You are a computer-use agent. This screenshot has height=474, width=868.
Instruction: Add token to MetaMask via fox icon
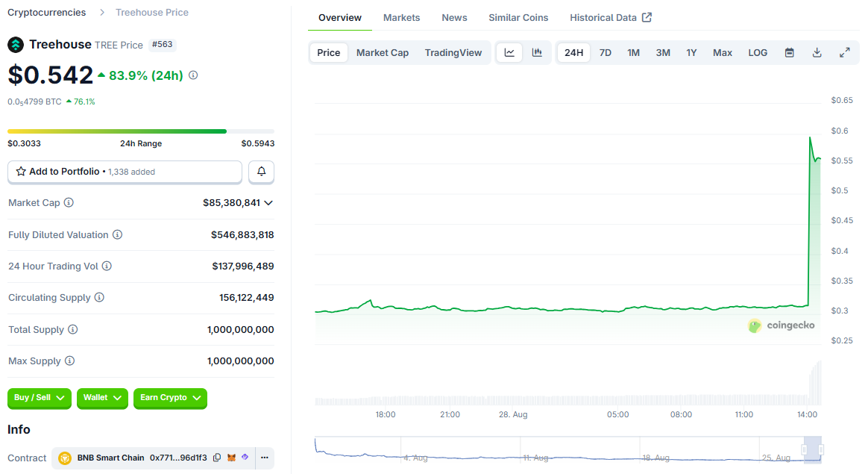[231, 458]
